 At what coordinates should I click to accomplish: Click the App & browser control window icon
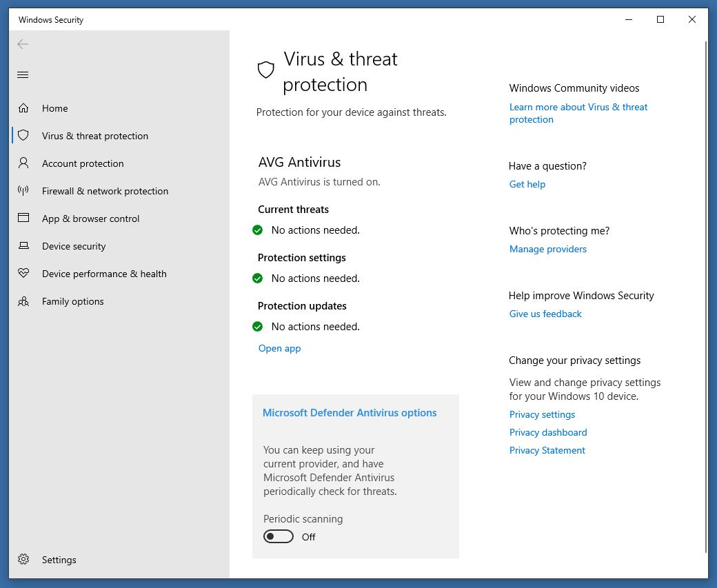tap(23, 219)
